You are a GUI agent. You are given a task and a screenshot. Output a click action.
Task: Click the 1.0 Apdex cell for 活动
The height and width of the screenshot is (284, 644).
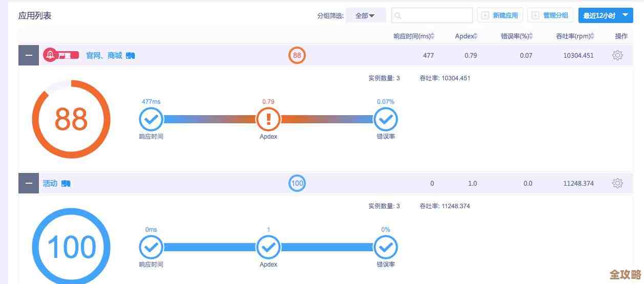coord(472,183)
